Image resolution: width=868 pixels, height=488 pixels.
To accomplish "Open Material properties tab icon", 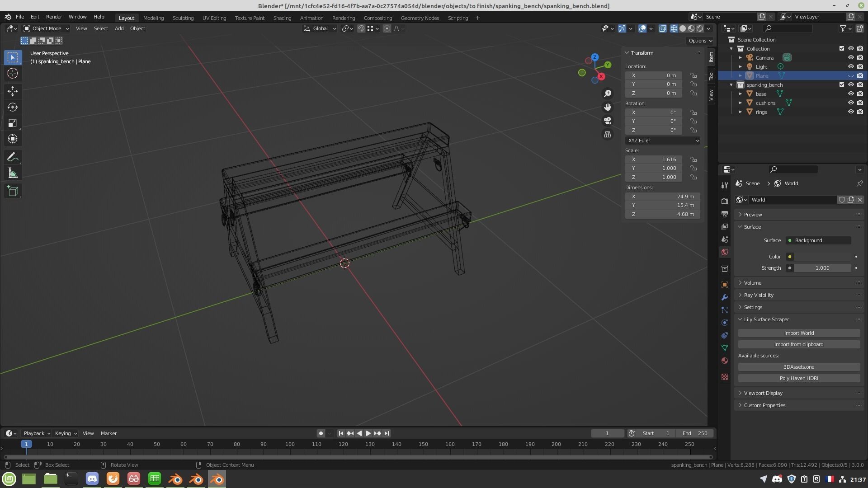I will click(x=725, y=361).
